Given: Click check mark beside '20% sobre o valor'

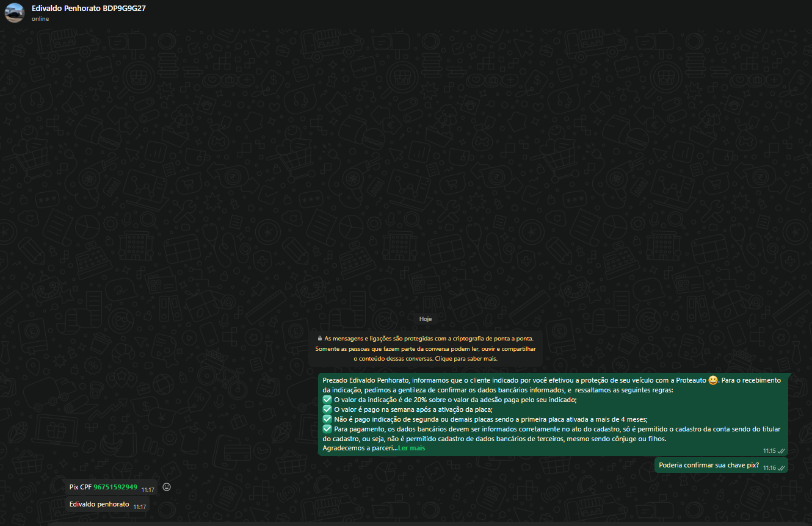Looking at the screenshot, I should 327,400.
